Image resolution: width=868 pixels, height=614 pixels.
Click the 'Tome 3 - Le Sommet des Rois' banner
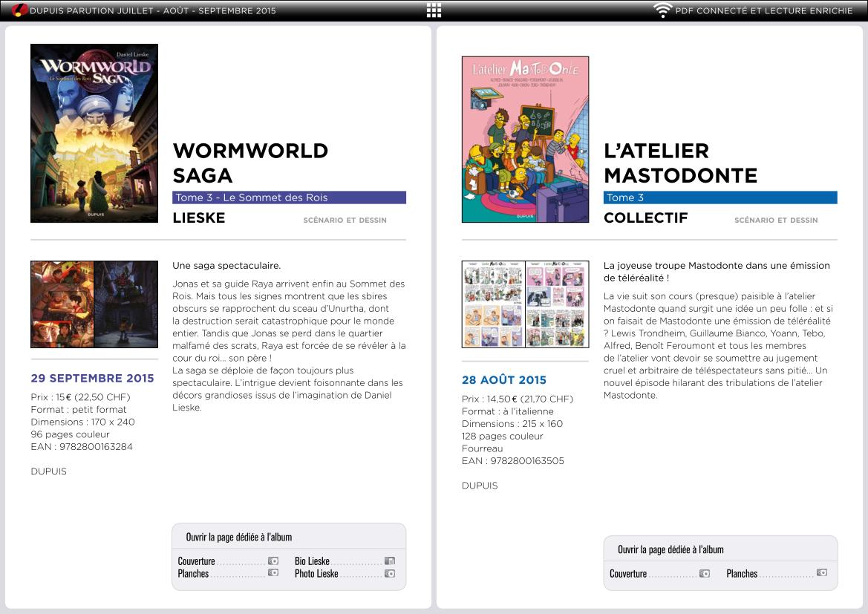click(x=289, y=197)
